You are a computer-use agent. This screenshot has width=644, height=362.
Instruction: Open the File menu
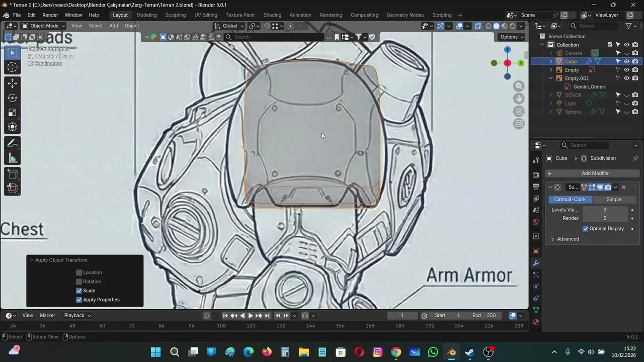(17, 15)
